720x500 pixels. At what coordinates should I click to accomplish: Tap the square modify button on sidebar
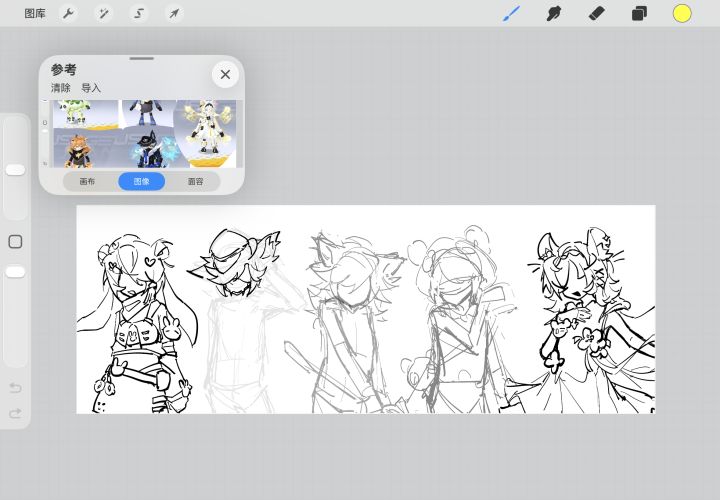pos(15,242)
